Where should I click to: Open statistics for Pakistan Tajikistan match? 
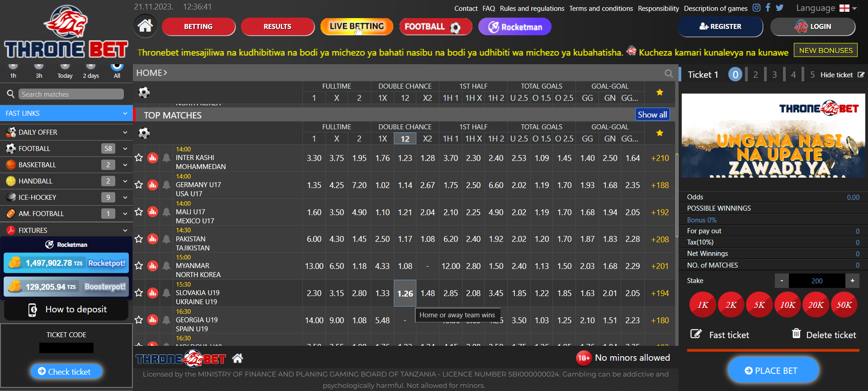(x=153, y=239)
